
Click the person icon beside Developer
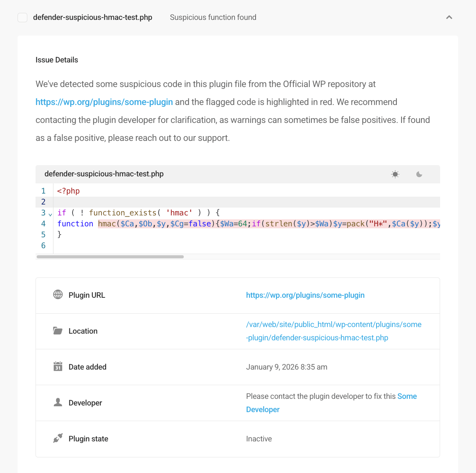(58, 402)
